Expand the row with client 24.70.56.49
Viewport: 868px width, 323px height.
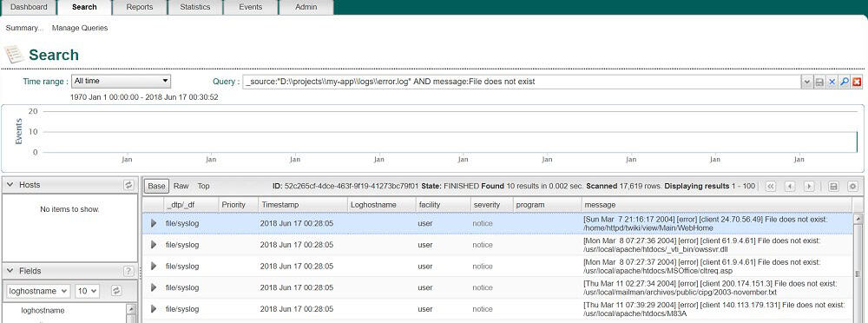[154, 223]
